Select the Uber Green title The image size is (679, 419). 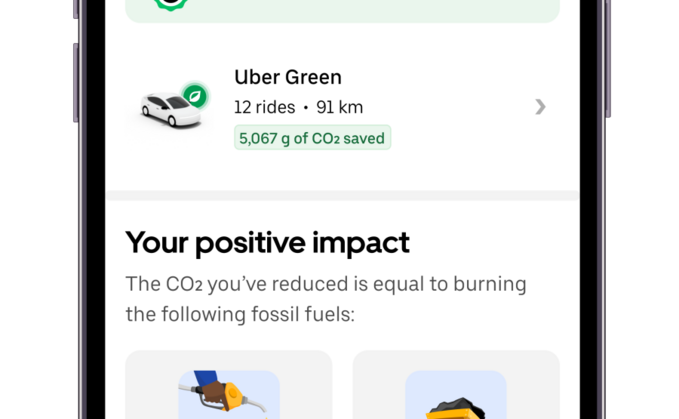[288, 77]
